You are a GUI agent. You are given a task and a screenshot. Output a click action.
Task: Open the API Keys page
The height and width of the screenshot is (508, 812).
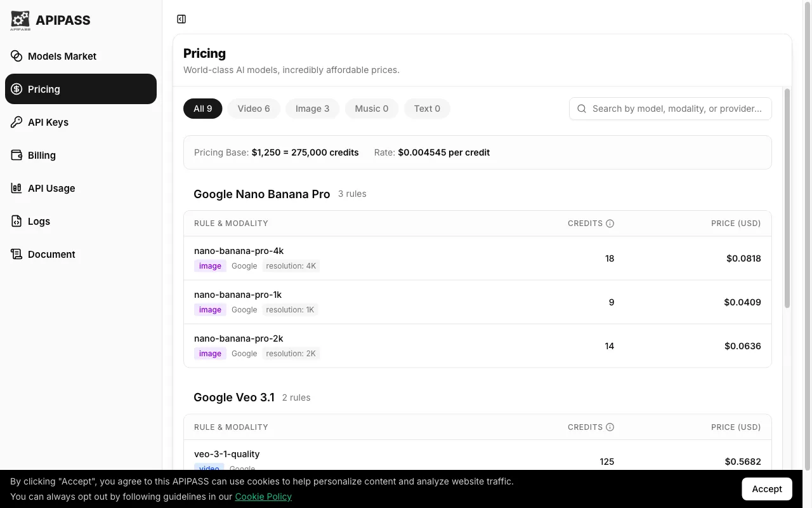click(x=81, y=122)
